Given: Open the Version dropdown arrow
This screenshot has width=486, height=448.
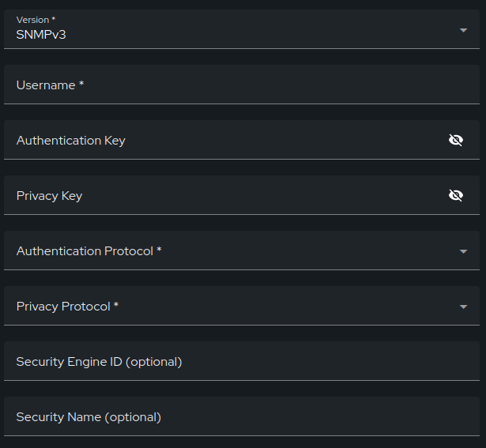Looking at the screenshot, I should click(463, 30).
